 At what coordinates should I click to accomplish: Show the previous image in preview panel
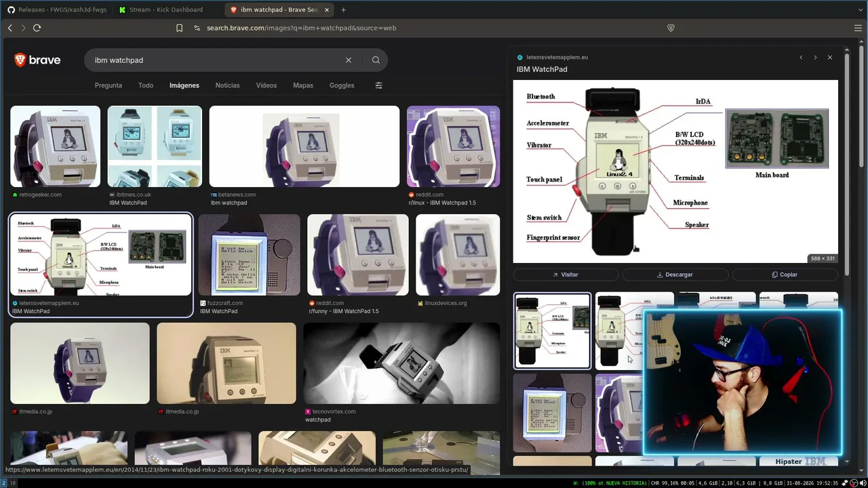coord(801,58)
